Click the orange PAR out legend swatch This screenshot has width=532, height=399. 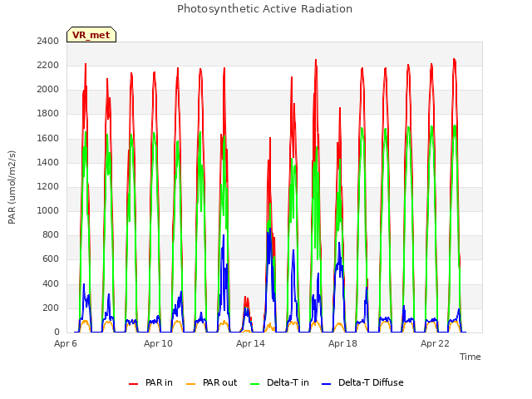(191, 384)
